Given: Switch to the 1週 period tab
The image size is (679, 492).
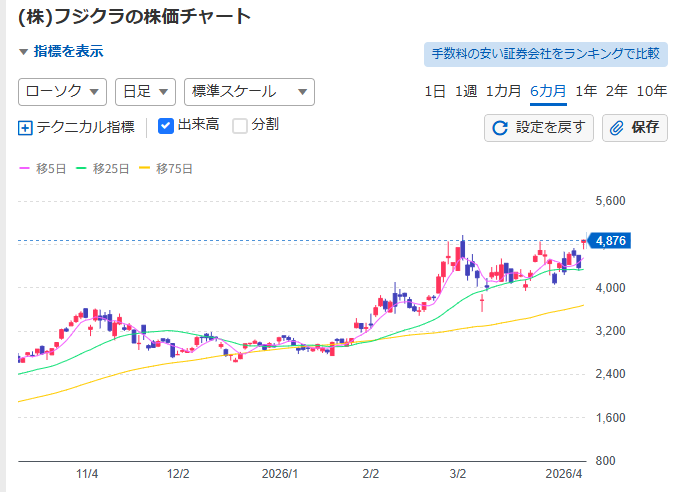Looking at the screenshot, I should click(x=466, y=91).
